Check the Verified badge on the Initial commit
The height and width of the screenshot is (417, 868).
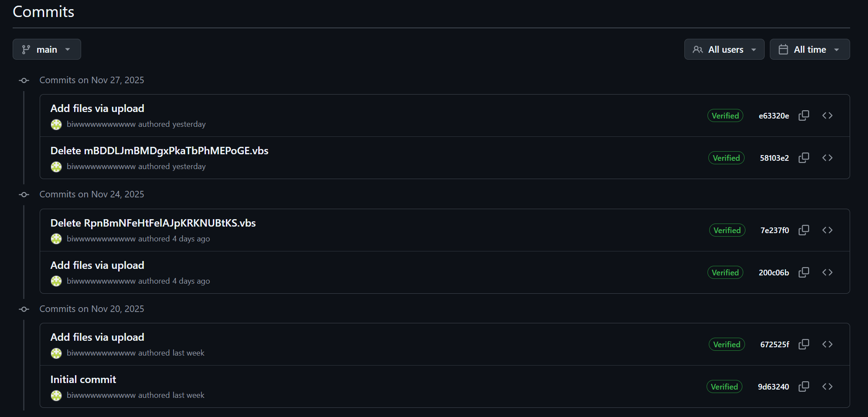[724, 386]
